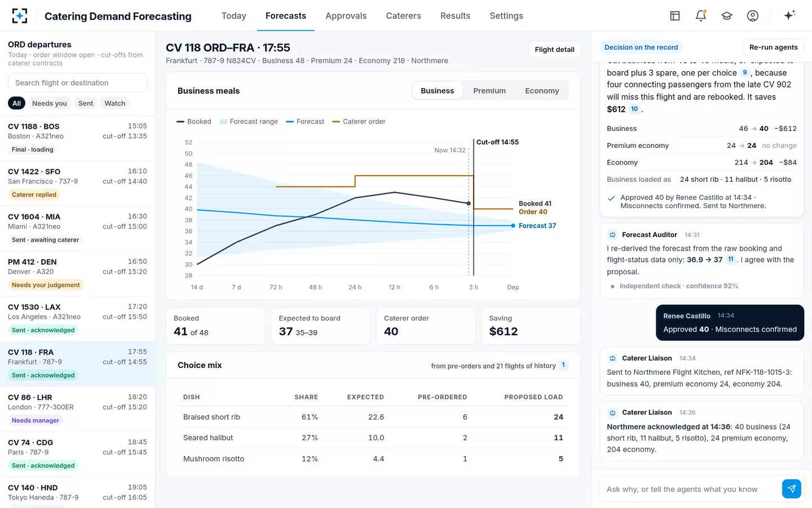Go to the Results tab
Image resolution: width=812 pixels, height=508 pixels.
click(456, 16)
